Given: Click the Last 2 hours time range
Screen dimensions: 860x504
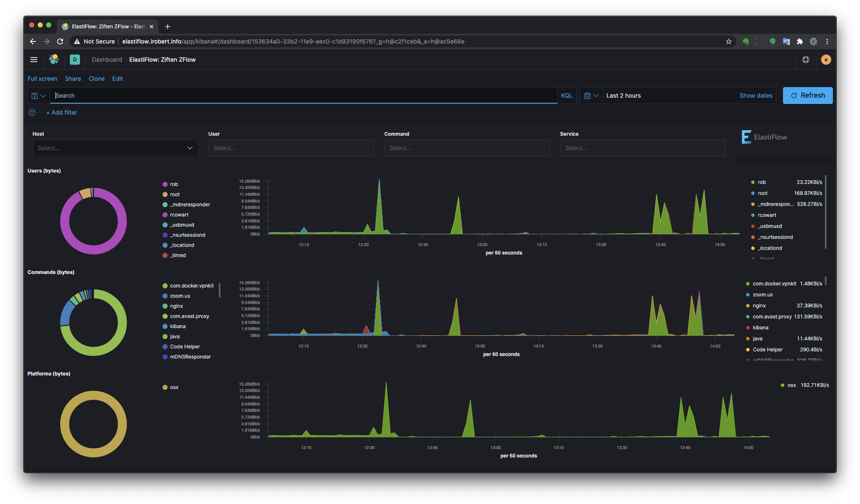Looking at the screenshot, I should [x=623, y=96].
